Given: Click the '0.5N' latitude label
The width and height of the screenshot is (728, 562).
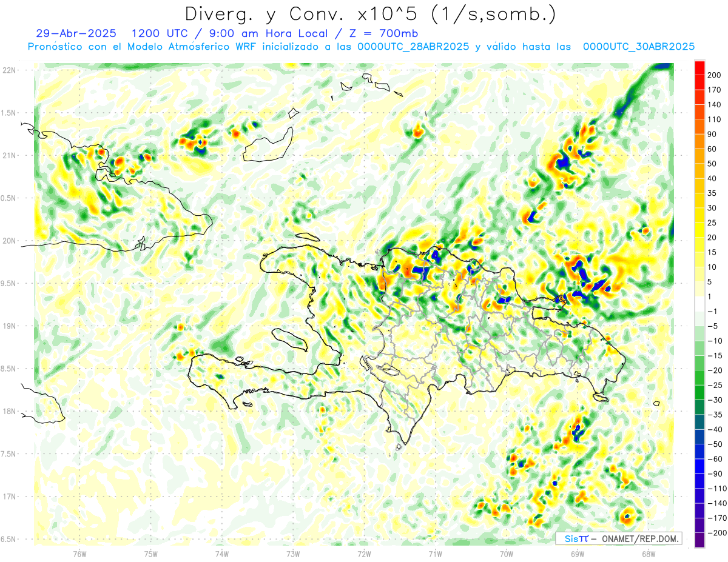Looking at the screenshot, I should [9, 198].
